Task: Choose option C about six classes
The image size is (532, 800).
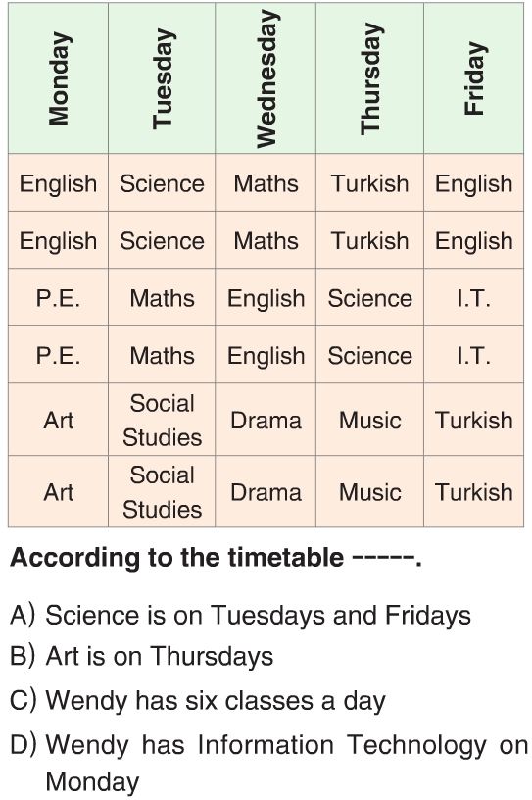Action: click(198, 700)
